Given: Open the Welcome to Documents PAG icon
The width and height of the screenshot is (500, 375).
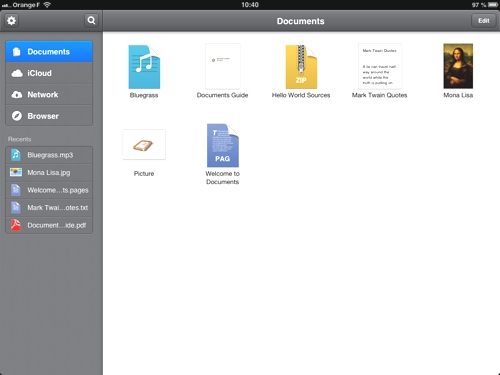Looking at the screenshot, I should 223,145.
